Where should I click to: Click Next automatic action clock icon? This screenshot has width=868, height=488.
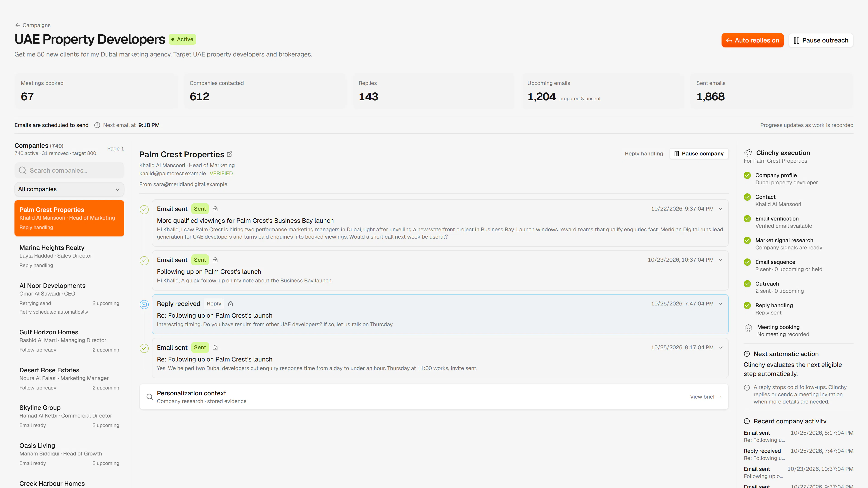pyautogui.click(x=747, y=354)
